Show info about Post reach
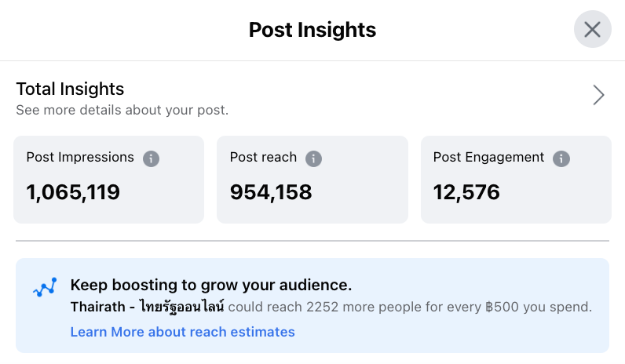Image resolution: width=625 pixels, height=364 pixels. click(x=314, y=158)
